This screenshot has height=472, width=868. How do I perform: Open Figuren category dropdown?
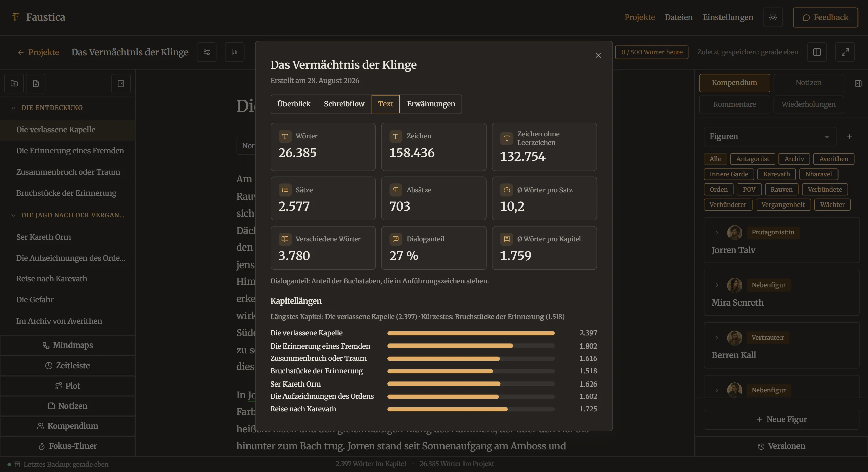770,137
